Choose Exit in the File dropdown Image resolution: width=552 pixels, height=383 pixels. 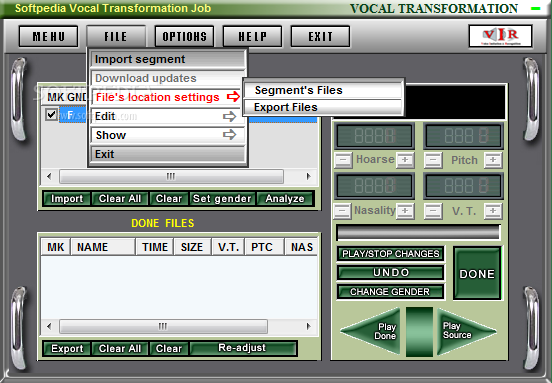coord(168,154)
